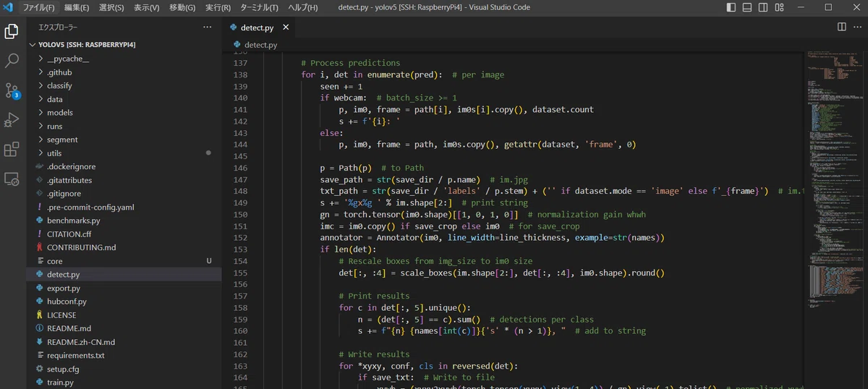Open 表示(V) menu
The image size is (868, 389).
(147, 7)
